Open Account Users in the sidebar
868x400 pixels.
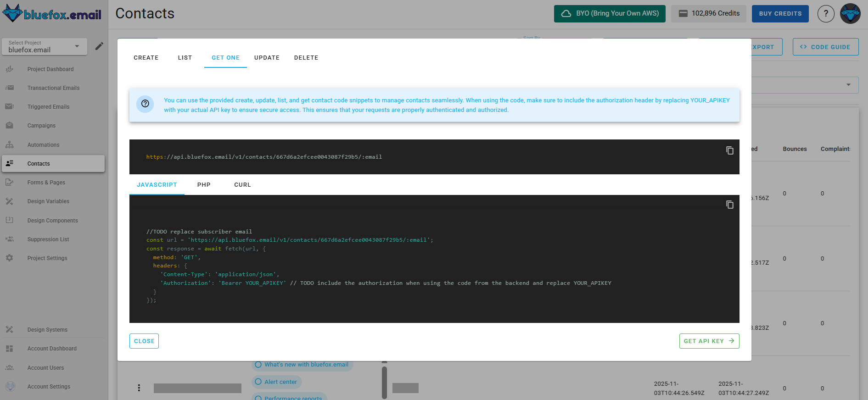[45, 368]
